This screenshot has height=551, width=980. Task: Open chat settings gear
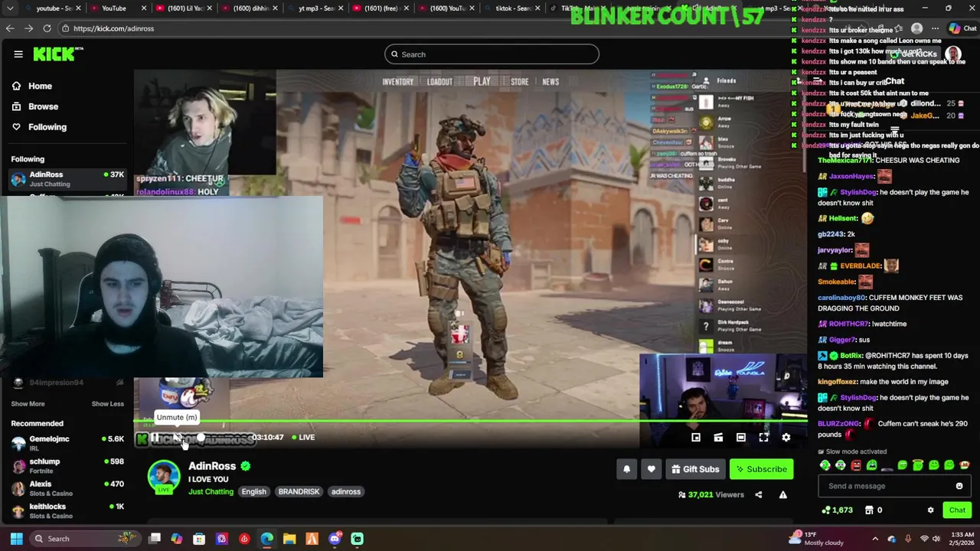931,510
